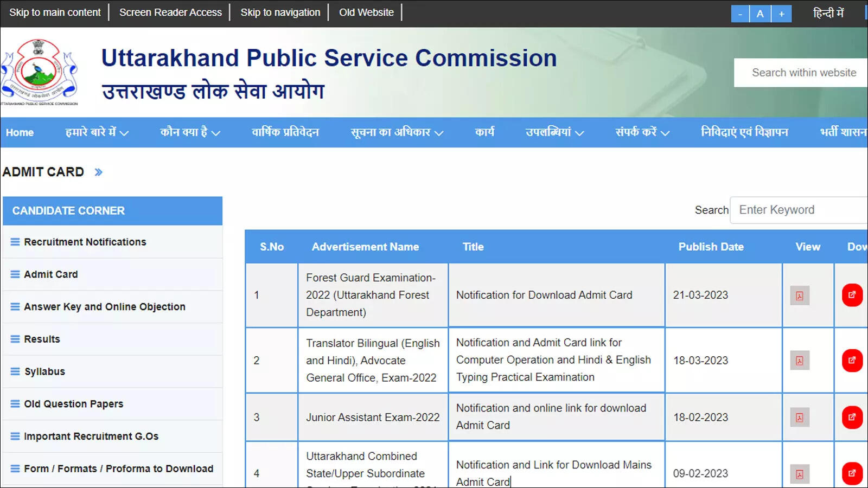This screenshot has height=488, width=868.
Task: Click red download icon for Translator Bilingual row
Action: 852,361
